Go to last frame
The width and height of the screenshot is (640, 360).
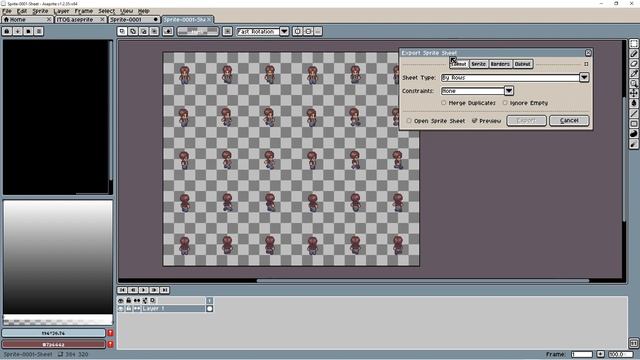[164, 290]
